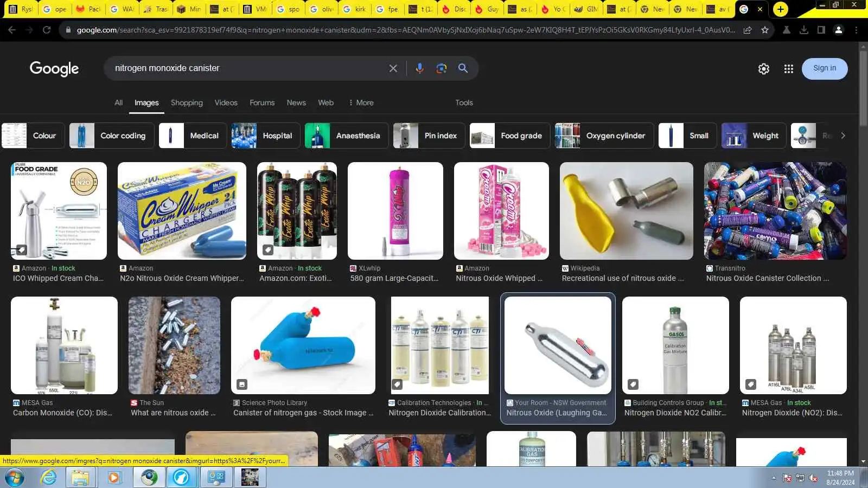This screenshot has height=488, width=868.
Task: Filter images by the Colour chip
Action: [33, 136]
